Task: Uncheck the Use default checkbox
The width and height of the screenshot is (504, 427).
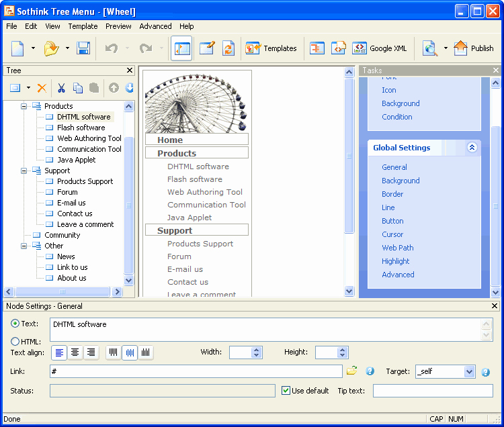Action: [x=286, y=390]
